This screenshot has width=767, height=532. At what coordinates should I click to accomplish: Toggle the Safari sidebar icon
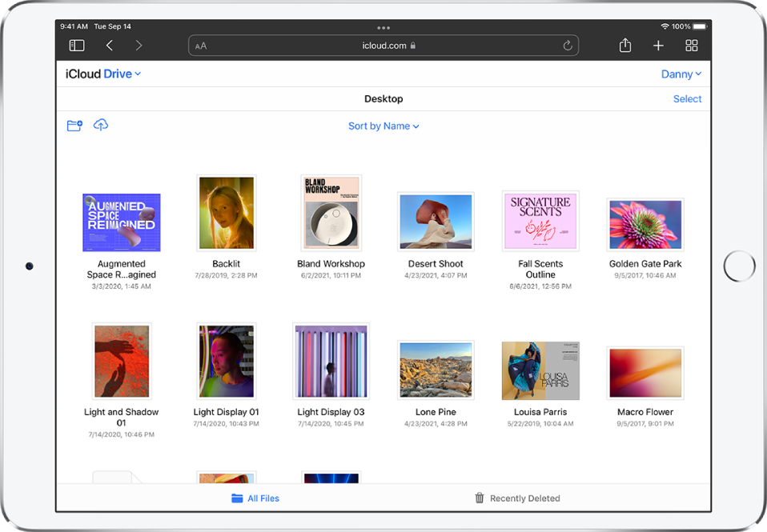click(77, 46)
